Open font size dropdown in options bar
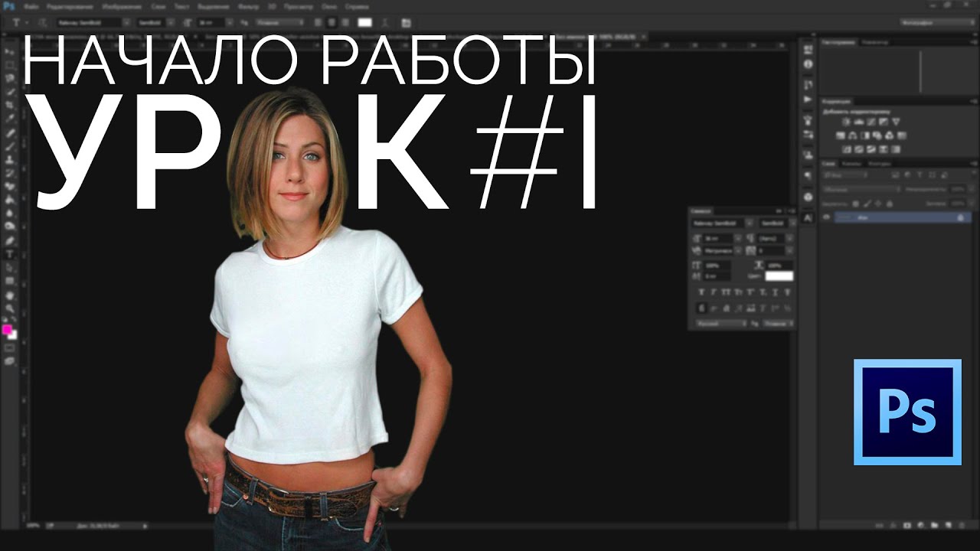 click(x=230, y=22)
